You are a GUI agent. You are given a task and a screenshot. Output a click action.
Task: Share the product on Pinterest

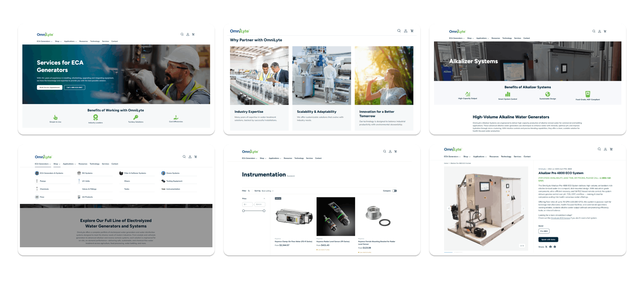[555, 247]
